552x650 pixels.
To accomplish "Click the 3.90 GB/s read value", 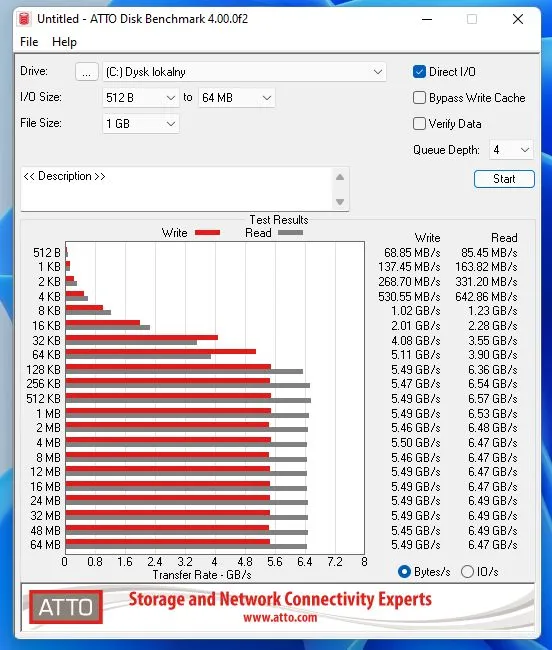I will [x=493, y=355].
